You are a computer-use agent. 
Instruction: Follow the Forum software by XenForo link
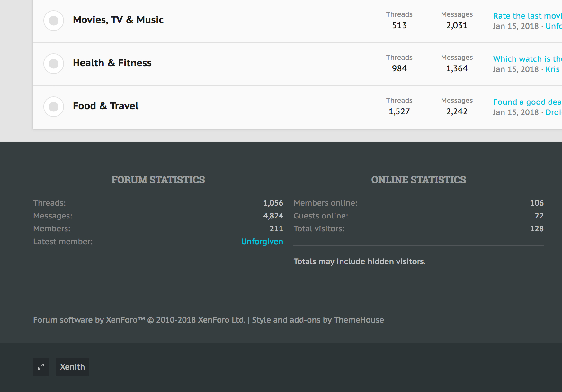point(139,320)
